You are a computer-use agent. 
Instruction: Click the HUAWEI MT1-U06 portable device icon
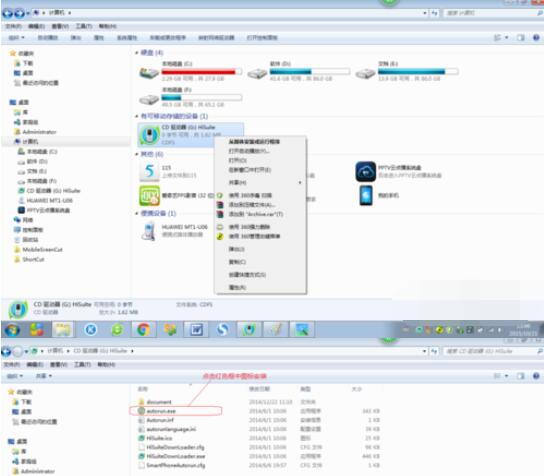tap(150, 231)
